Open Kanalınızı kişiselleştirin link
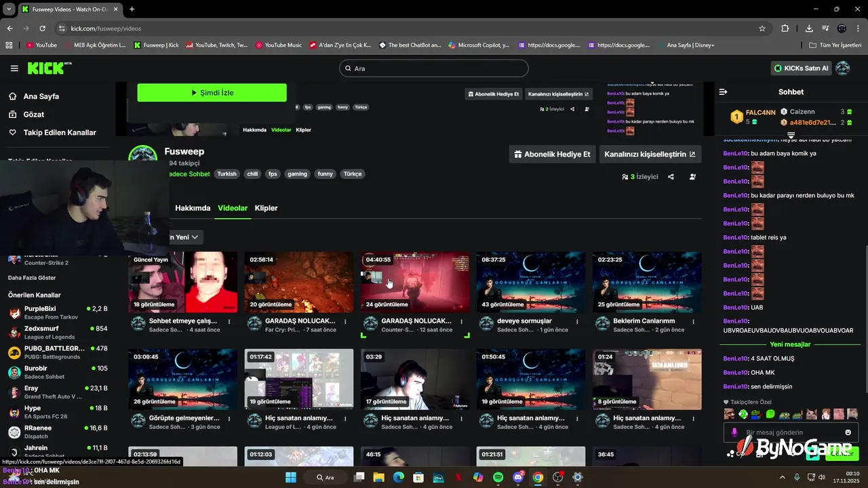 [x=650, y=154]
